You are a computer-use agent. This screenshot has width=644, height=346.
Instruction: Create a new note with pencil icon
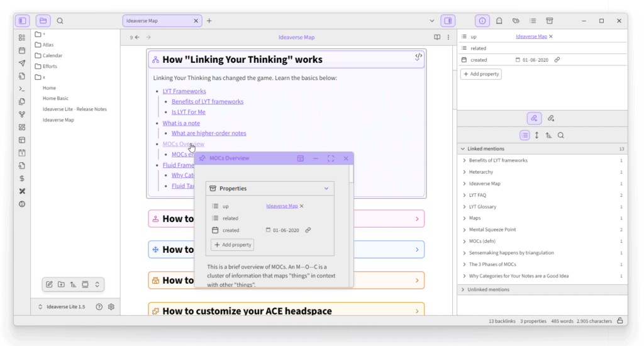pyautogui.click(x=49, y=284)
